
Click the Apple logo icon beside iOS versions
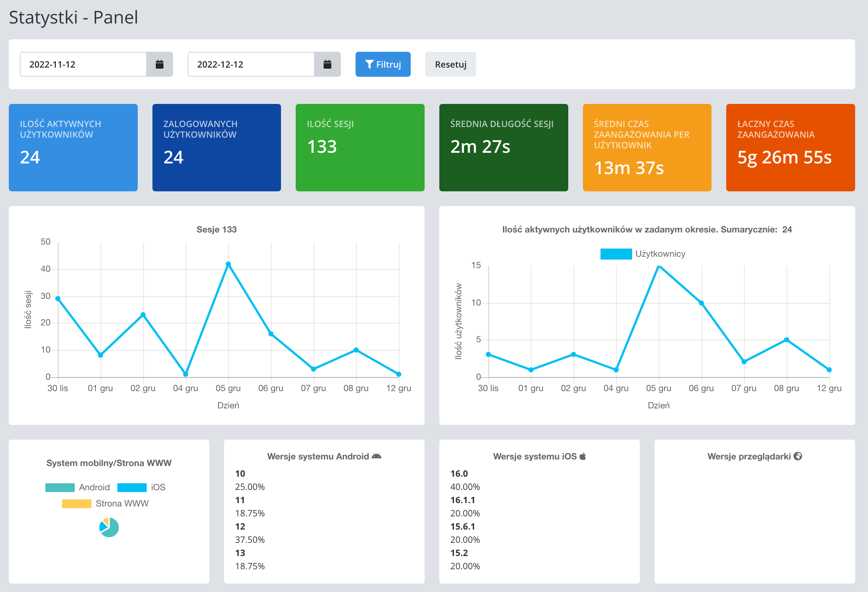[583, 456]
